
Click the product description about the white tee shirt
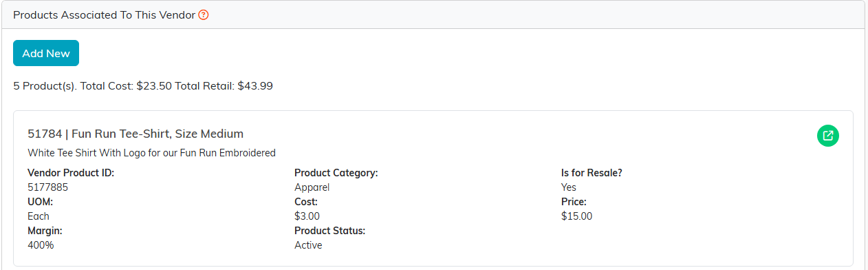(x=151, y=153)
